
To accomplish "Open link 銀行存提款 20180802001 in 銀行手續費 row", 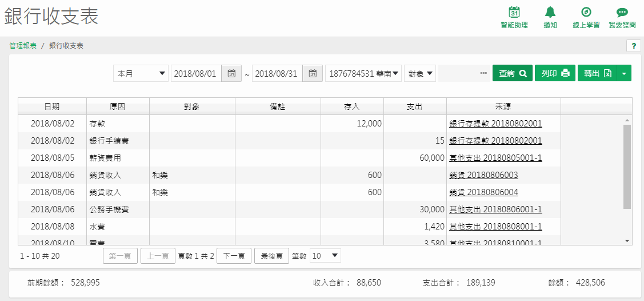I will coord(496,141).
